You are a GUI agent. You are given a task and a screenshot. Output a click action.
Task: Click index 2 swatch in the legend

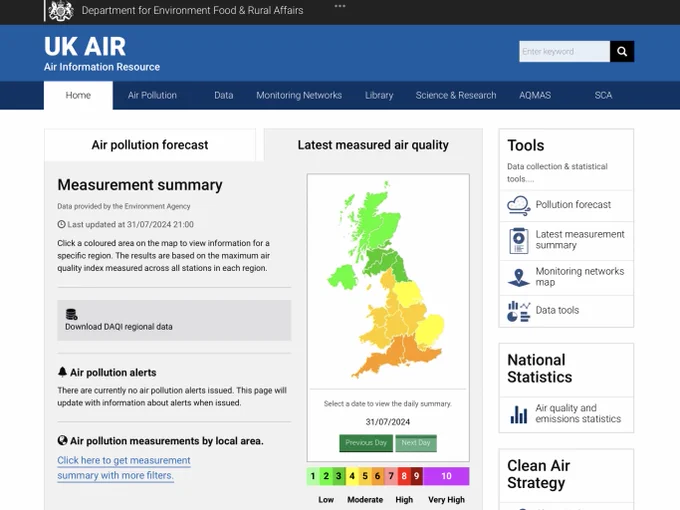click(x=326, y=476)
